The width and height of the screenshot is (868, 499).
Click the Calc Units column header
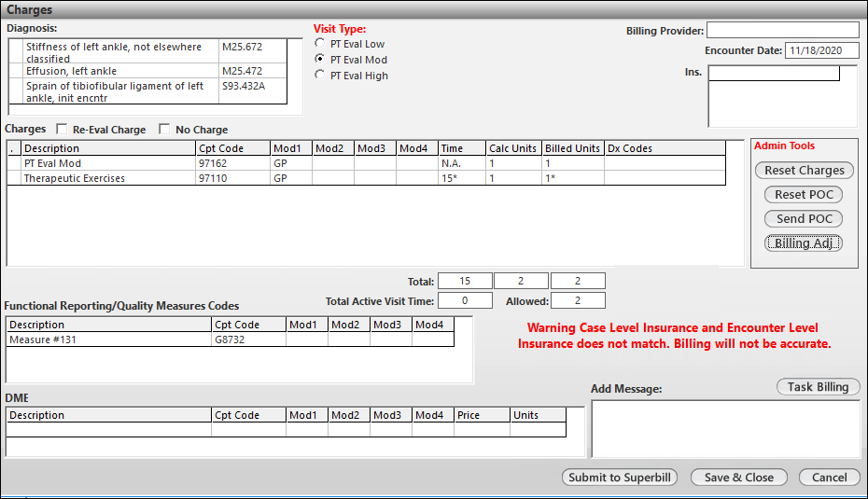pos(513,148)
